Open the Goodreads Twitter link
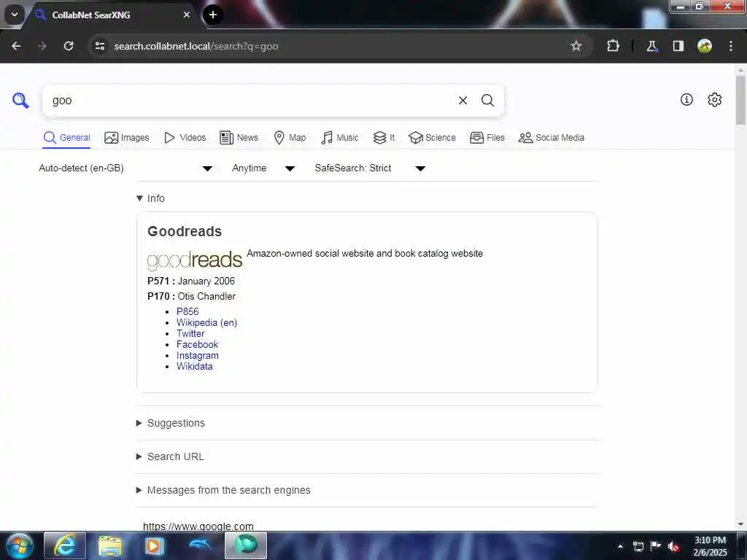747x560 pixels. coord(190,334)
